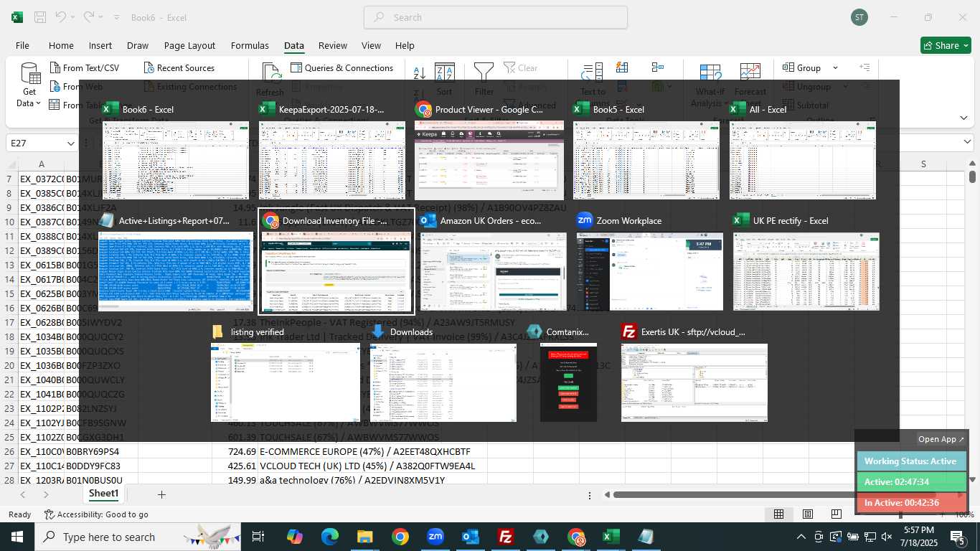Click the Open App button
This screenshot has height=551, width=980.
pyautogui.click(x=941, y=439)
